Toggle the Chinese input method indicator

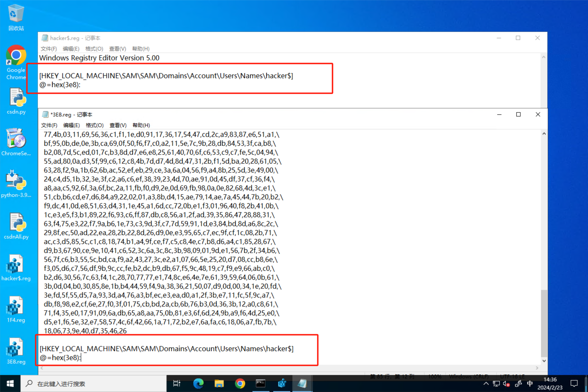coord(530,384)
